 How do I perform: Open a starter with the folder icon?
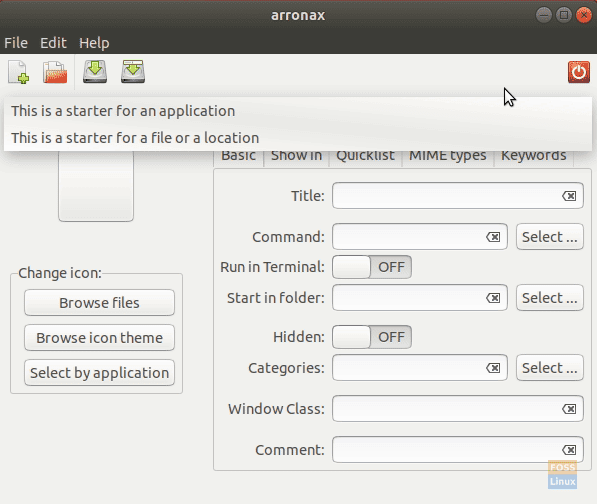pos(55,72)
